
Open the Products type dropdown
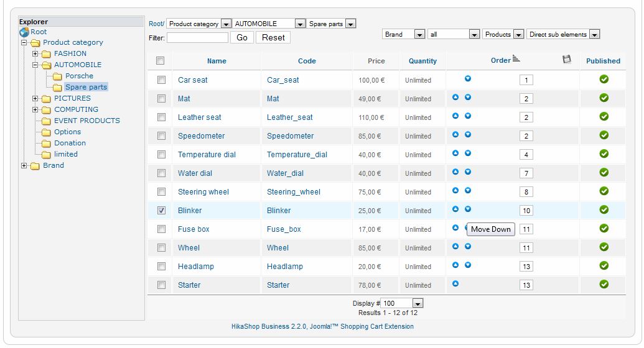[503, 34]
